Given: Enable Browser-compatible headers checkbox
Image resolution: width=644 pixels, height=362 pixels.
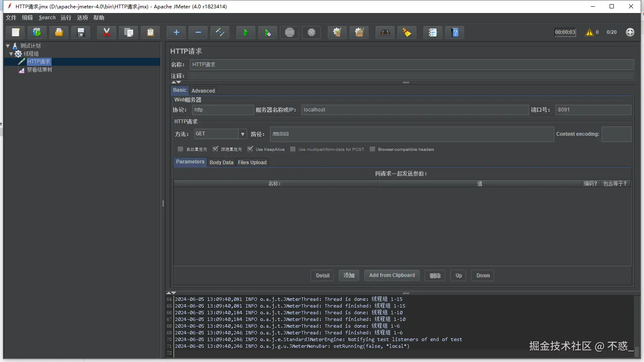Looking at the screenshot, I should point(372,149).
